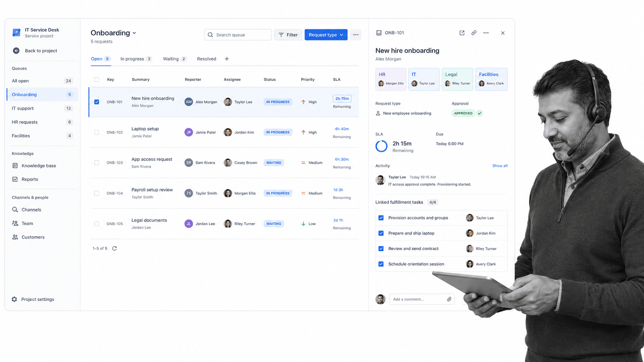Open the WAITING status of ONB-103
644x362 pixels.
274,163
